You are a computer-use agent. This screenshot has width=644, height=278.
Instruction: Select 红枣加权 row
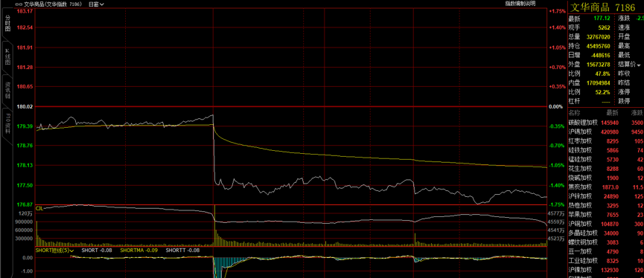(x=606, y=141)
